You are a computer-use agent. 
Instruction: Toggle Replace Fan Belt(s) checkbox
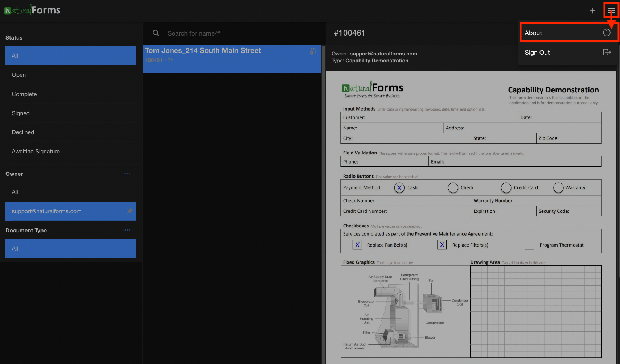point(357,245)
